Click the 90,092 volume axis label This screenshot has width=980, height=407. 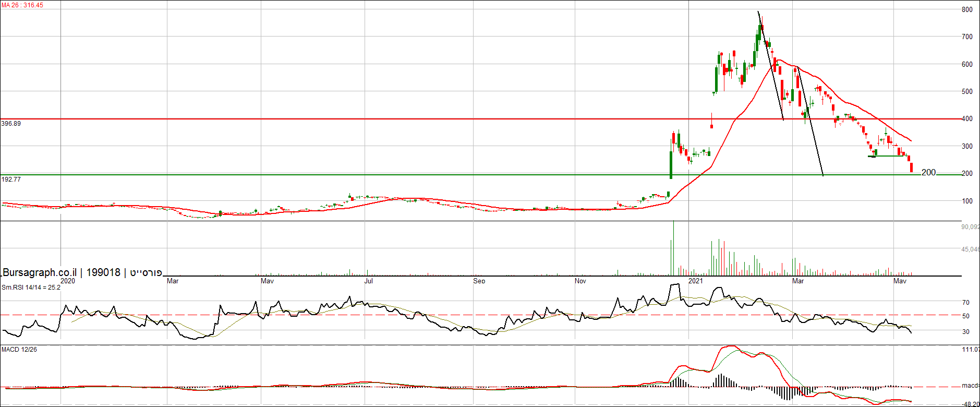tap(970, 227)
